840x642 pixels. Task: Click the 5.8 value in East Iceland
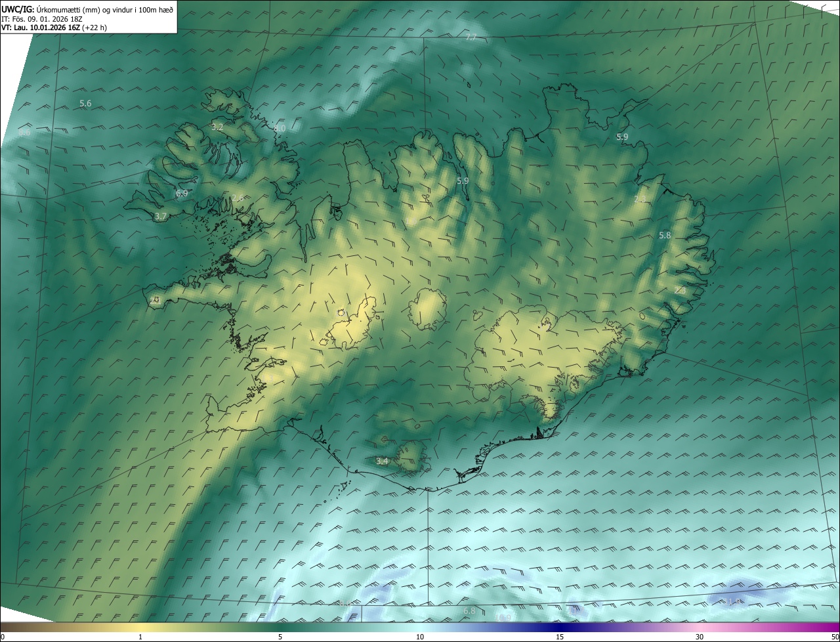pyautogui.click(x=665, y=235)
